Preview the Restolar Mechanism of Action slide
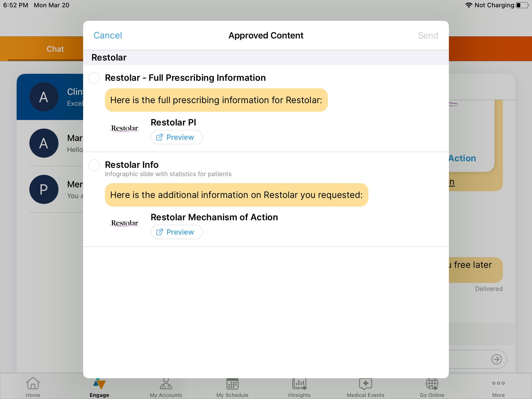 pyautogui.click(x=177, y=232)
